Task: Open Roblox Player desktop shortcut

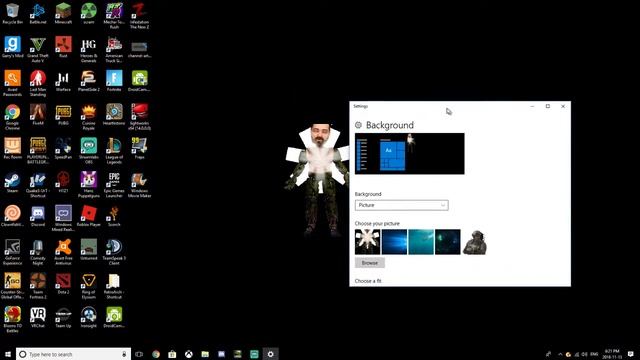Action: 89,216
